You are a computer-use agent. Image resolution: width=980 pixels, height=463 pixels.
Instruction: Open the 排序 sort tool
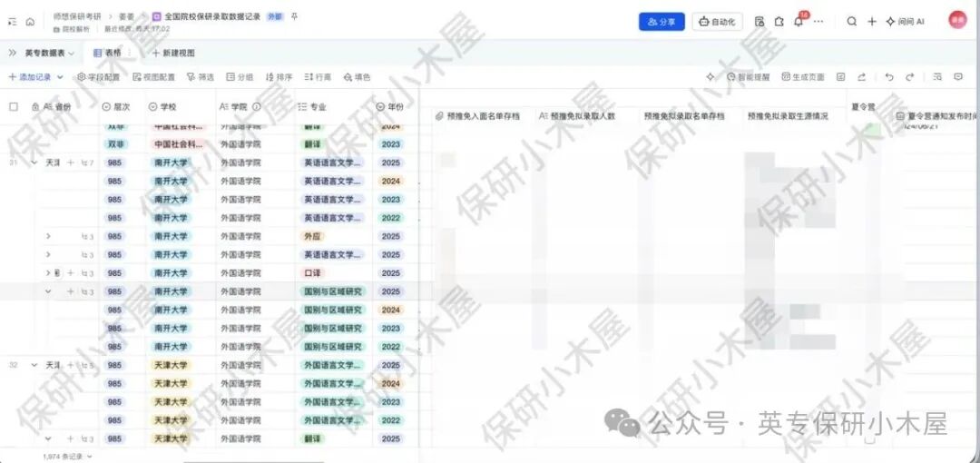pyautogui.click(x=279, y=77)
